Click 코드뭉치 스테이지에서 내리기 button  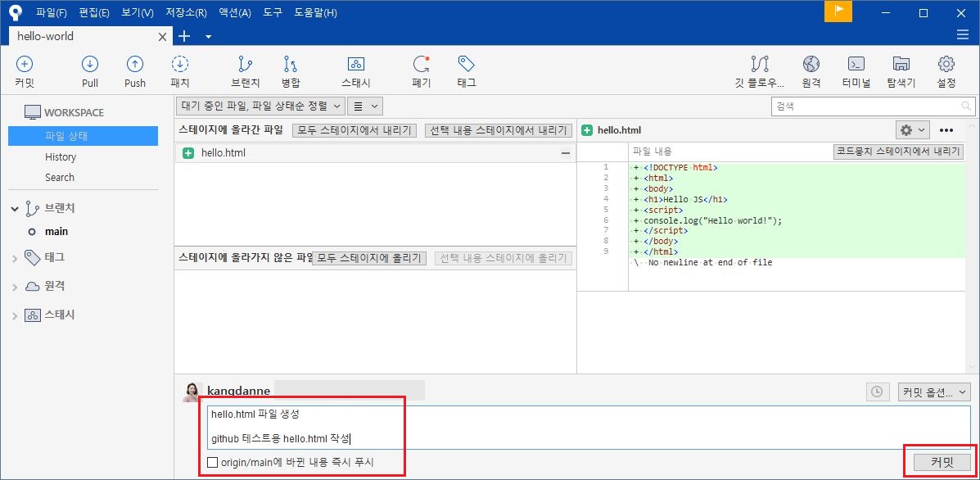pos(899,152)
